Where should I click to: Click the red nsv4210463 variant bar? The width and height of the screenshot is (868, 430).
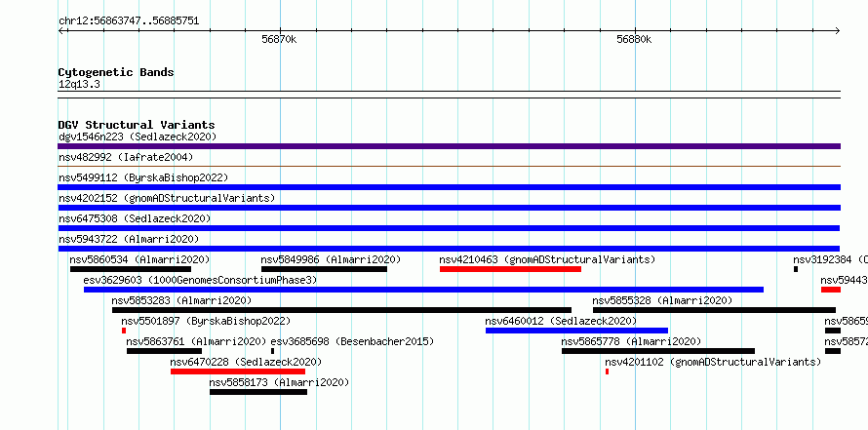click(510, 269)
